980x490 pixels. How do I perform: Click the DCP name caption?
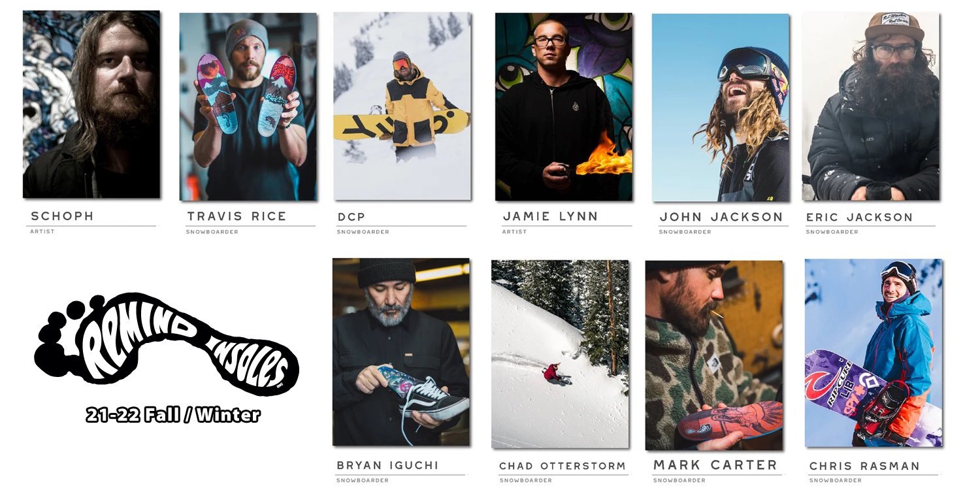click(351, 217)
